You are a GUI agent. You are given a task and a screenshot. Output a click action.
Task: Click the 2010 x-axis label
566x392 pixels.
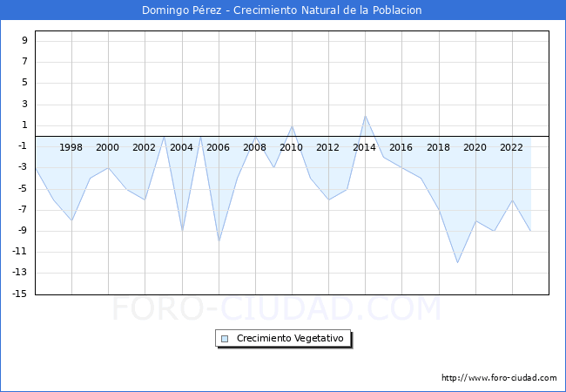292,147
